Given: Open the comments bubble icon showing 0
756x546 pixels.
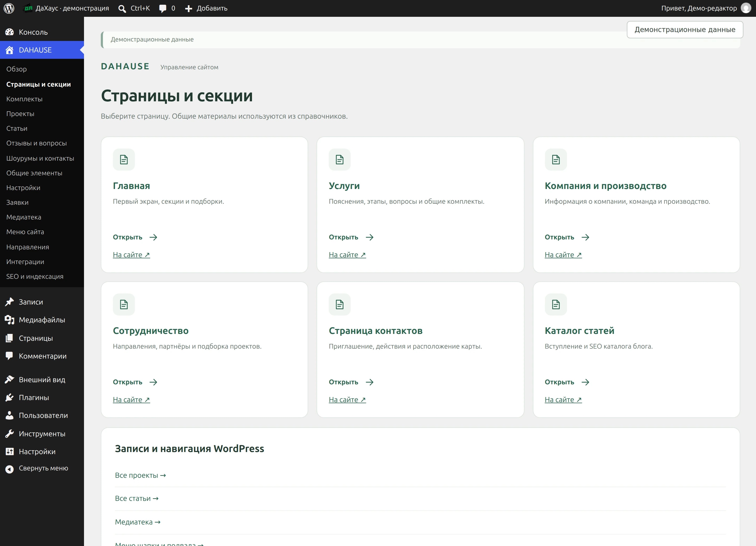Looking at the screenshot, I should click(163, 9).
